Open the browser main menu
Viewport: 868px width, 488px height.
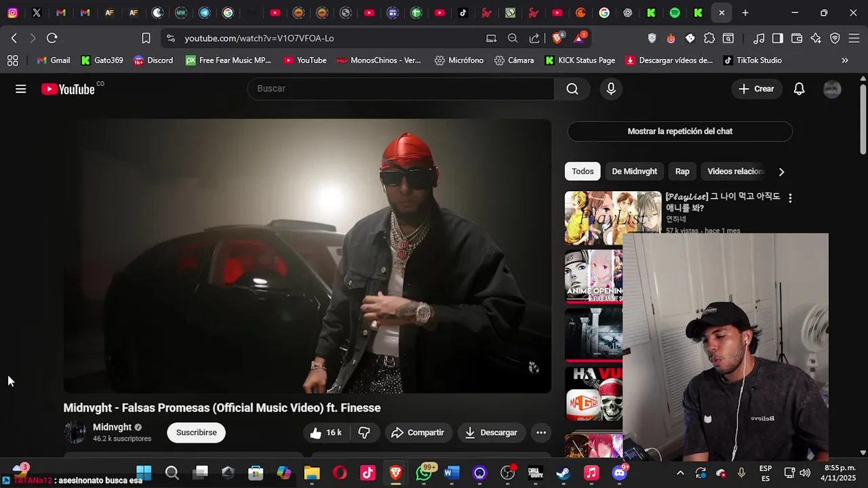click(x=854, y=38)
